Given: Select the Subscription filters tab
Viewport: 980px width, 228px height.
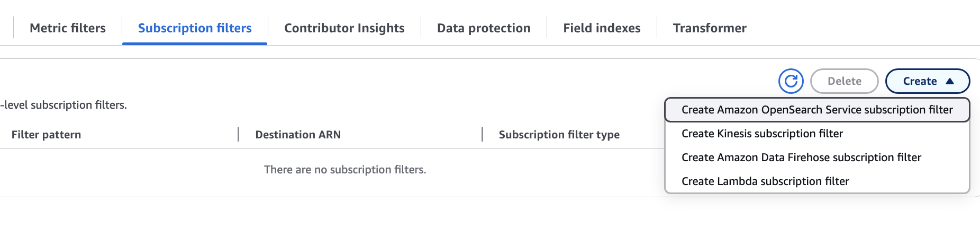Looking at the screenshot, I should tap(195, 28).
